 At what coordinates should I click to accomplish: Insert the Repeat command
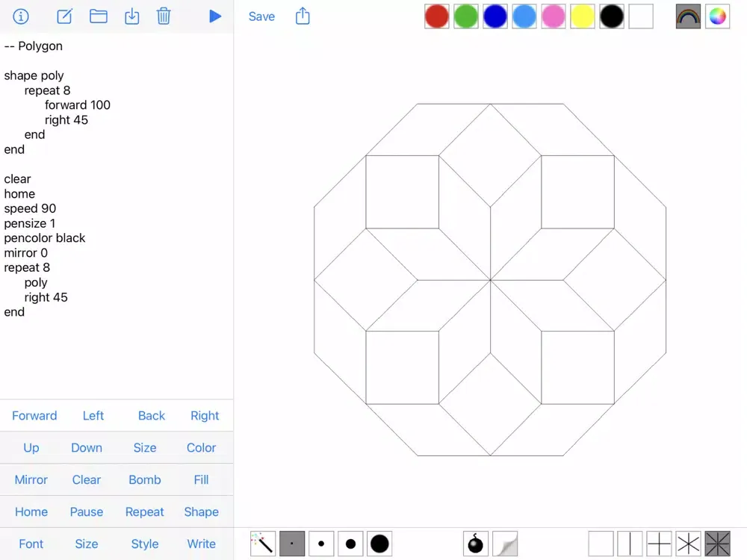pyautogui.click(x=144, y=511)
